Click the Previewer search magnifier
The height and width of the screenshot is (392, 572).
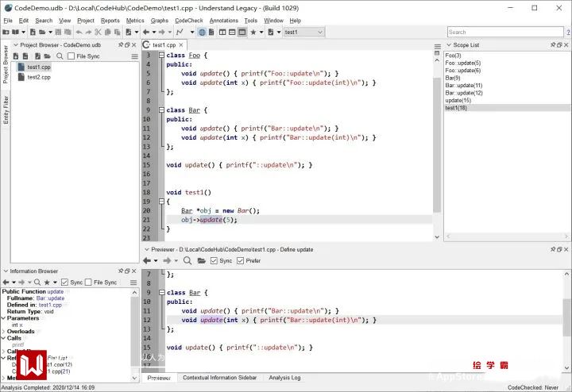[x=187, y=260]
